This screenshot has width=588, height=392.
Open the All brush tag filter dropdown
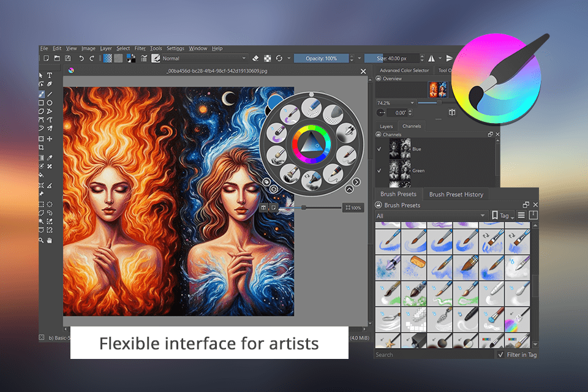(431, 216)
